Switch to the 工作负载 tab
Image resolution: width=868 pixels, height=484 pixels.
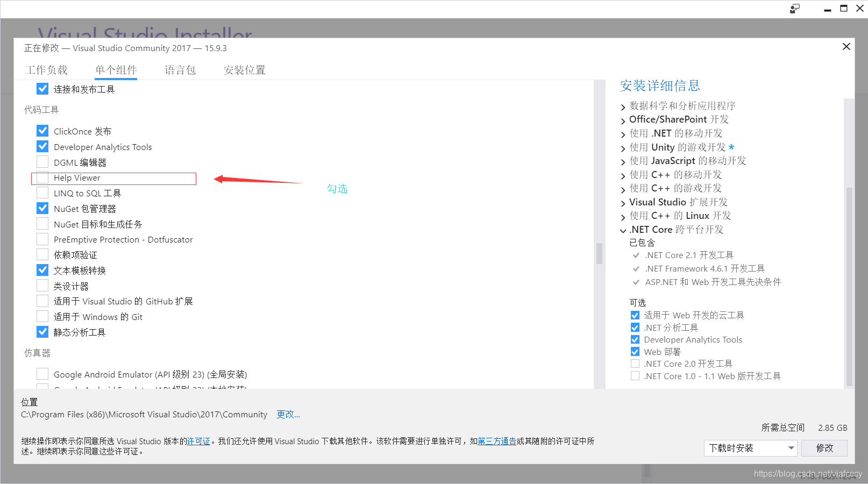[47, 70]
